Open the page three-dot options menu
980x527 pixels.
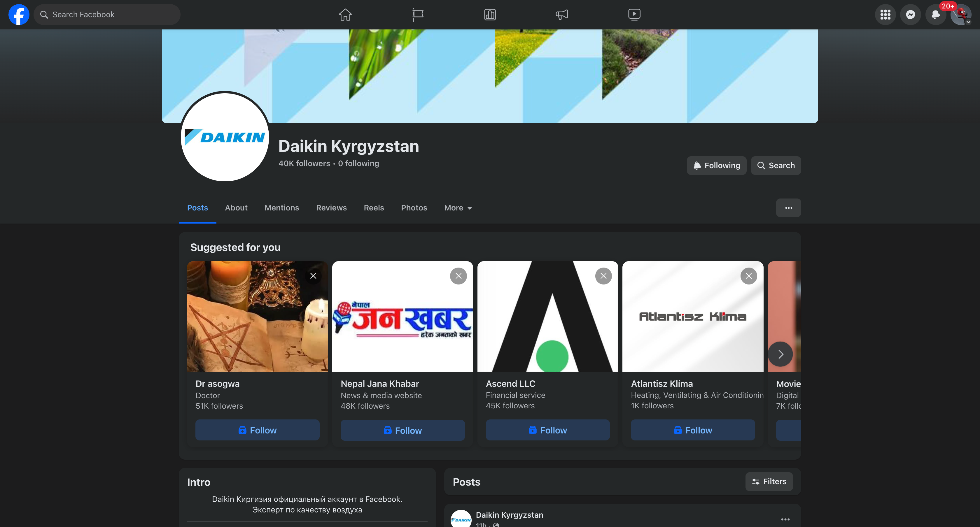788,208
